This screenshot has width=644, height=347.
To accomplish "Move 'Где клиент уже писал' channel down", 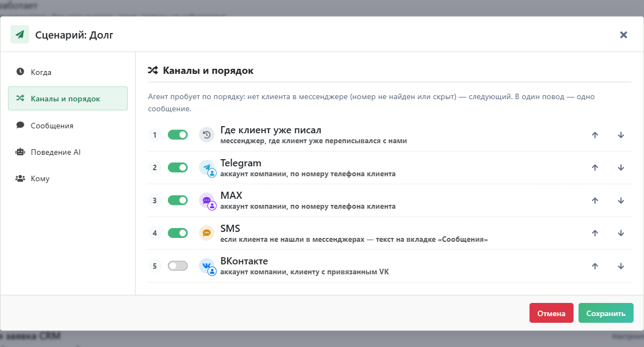I will tap(621, 135).
